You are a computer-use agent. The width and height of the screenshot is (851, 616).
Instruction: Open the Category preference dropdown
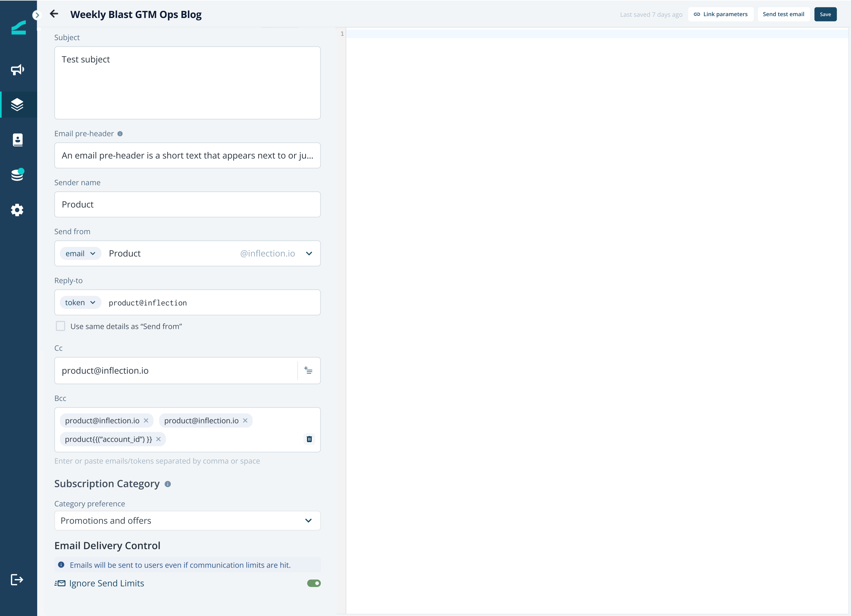pyautogui.click(x=187, y=521)
